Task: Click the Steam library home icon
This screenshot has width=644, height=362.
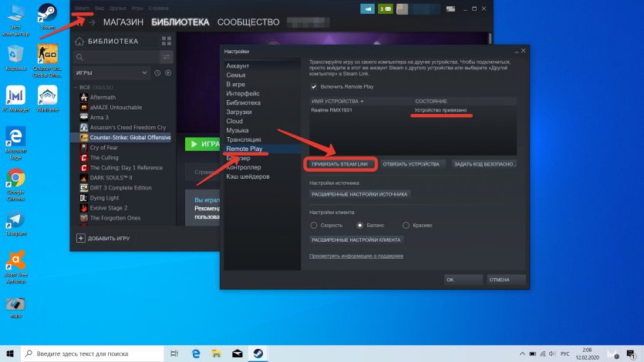Action: [x=79, y=41]
